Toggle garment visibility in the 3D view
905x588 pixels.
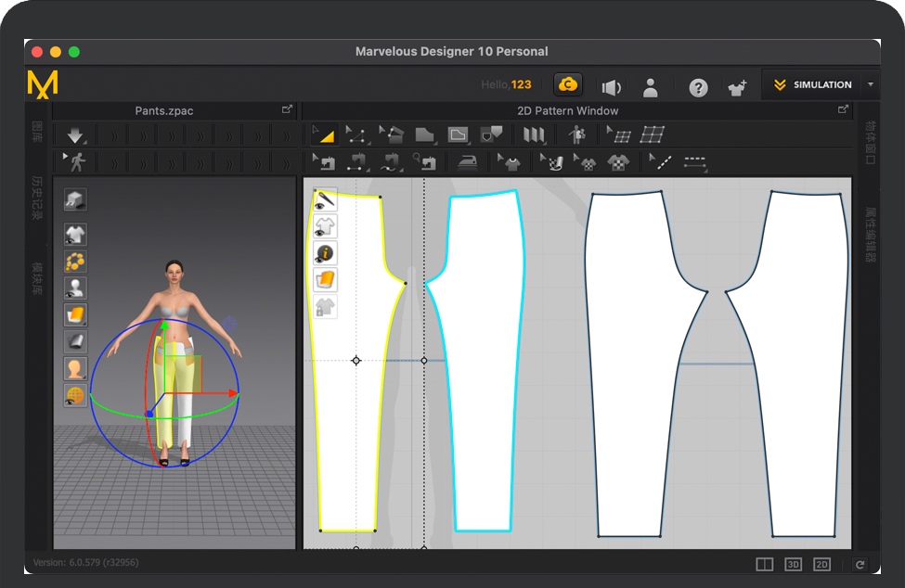click(75, 234)
